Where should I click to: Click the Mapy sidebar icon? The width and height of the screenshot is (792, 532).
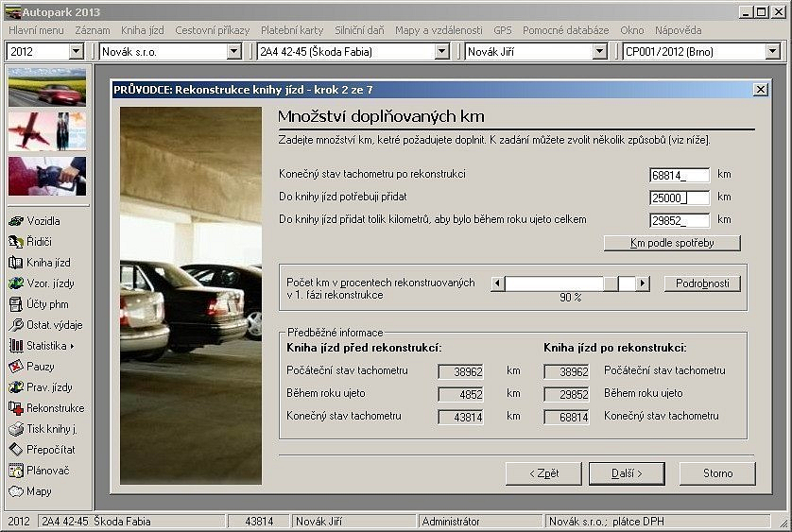pos(31,491)
